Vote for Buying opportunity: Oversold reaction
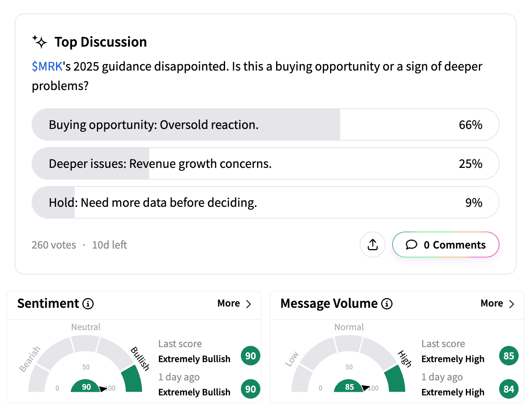532x412 pixels. [x=265, y=124]
